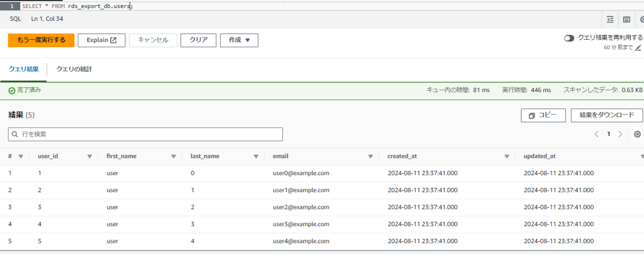
Task: Click the 実行時間 446 ms text
Action: (526, 90)
